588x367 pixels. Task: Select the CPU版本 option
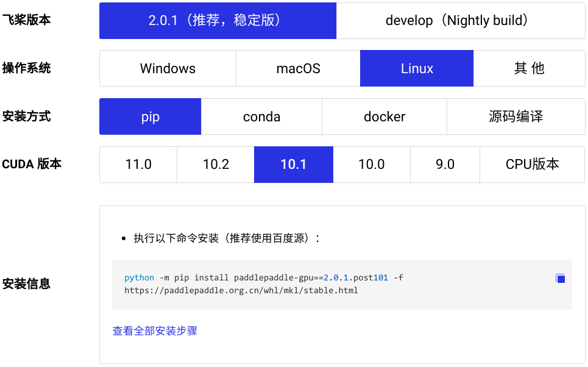[x=532, y=165]
